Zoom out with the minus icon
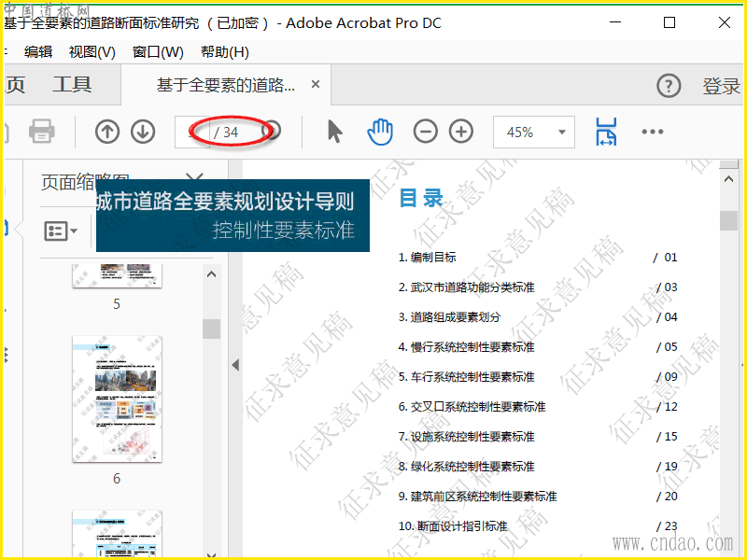This screenshot has height=560, width=747. 426,132
